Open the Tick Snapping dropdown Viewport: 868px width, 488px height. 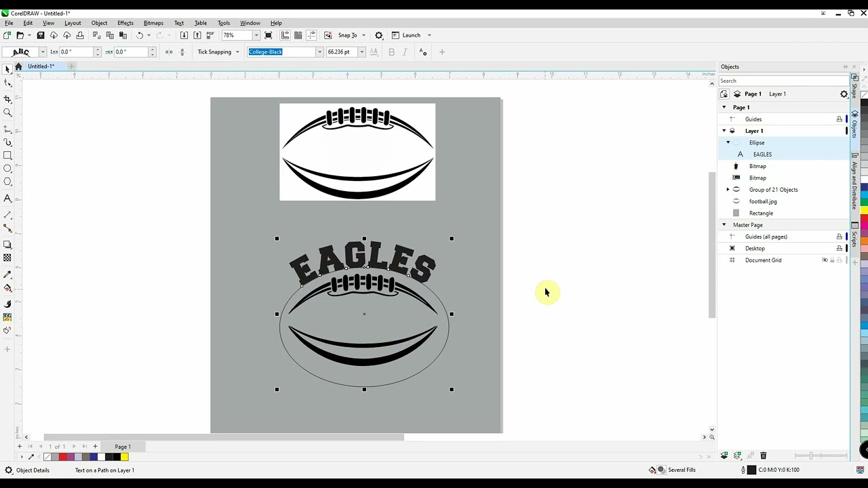pos(237,52)
